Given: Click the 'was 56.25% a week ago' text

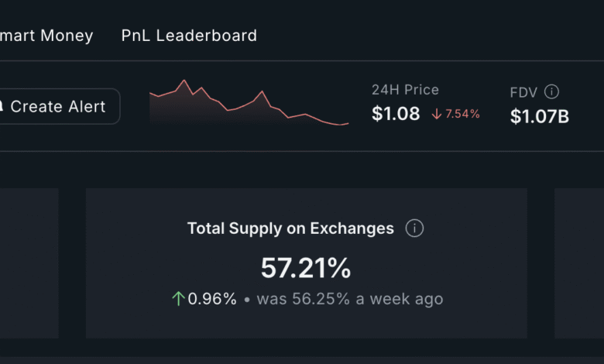Looking at the screenshot, I should (350, 299).
